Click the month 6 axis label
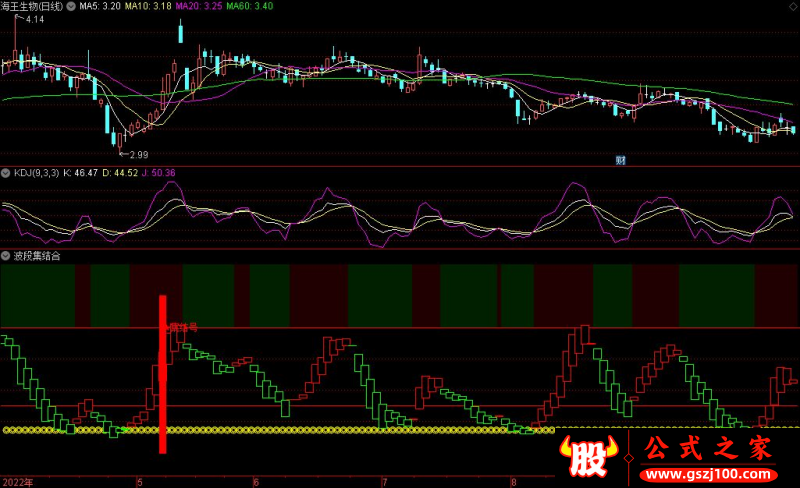800x488 pixels. [256, 482]
